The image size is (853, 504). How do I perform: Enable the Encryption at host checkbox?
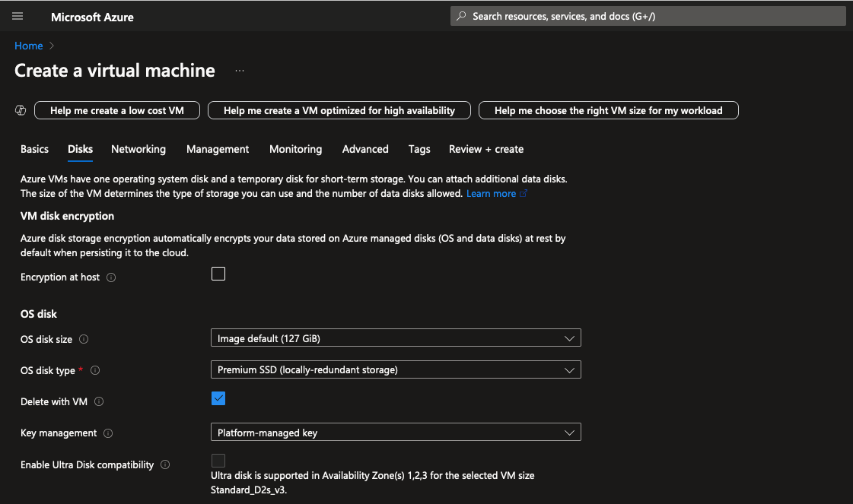(x=218, y=274)
